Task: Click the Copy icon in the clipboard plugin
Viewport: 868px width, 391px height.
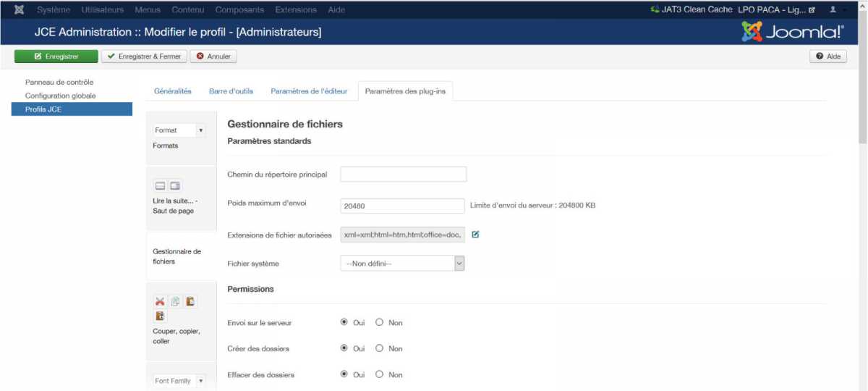Action: pyautogui.click(x=175, y=302)
